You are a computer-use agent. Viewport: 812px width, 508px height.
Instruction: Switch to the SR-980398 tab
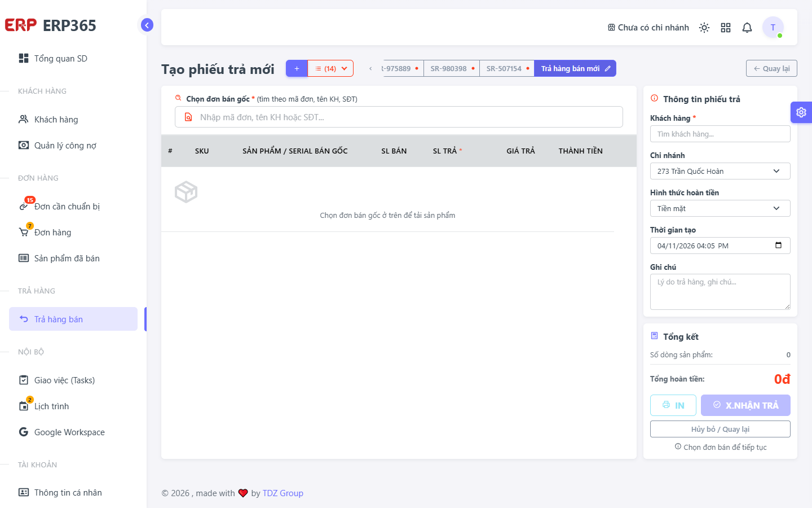pyautogui.click(x=451, y=69)
